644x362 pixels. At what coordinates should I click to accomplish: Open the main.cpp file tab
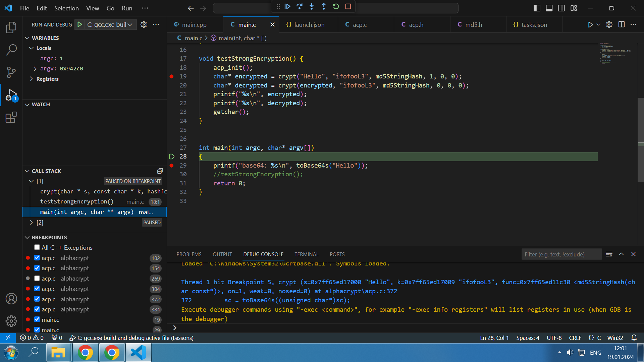coord(195,25)
